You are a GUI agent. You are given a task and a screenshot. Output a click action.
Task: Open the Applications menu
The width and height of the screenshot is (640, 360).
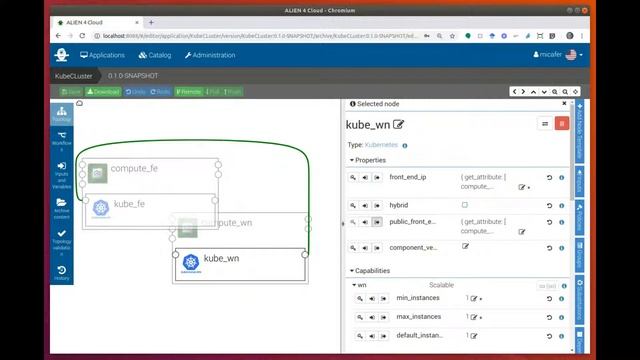(x=102, y=55)
